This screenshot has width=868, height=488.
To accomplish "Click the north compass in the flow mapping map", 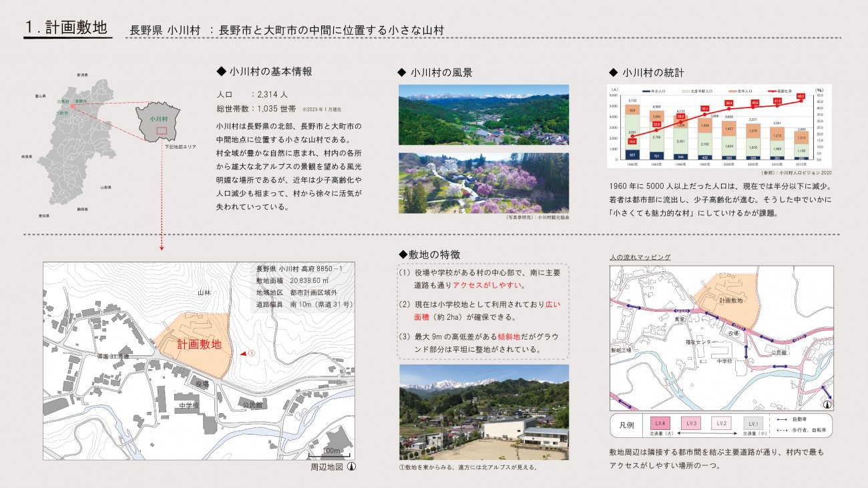I will point(827,404).
